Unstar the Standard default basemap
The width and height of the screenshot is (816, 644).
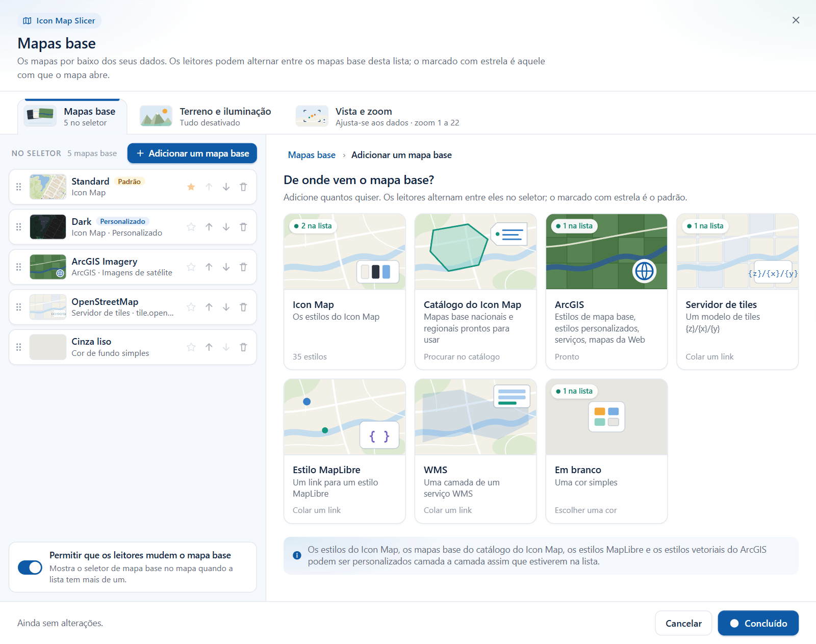pyautogui.click(x=191, y=187)
